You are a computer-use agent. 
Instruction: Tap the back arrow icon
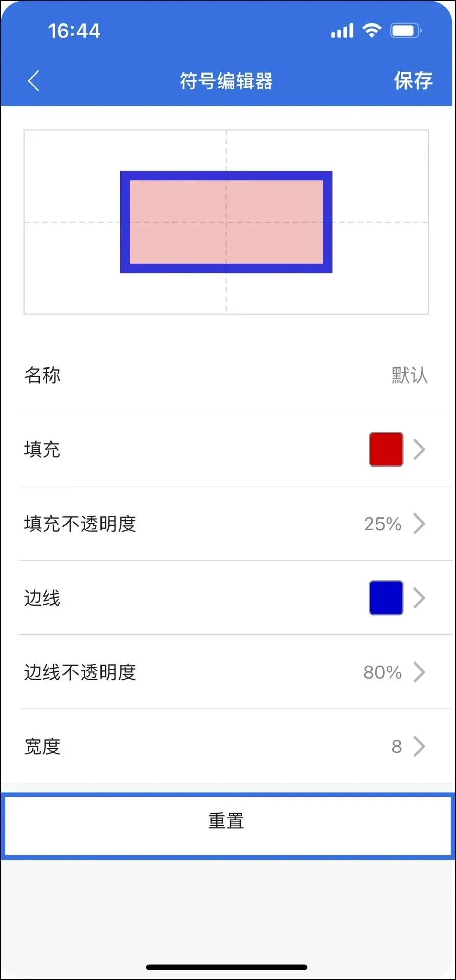point(34,81)
